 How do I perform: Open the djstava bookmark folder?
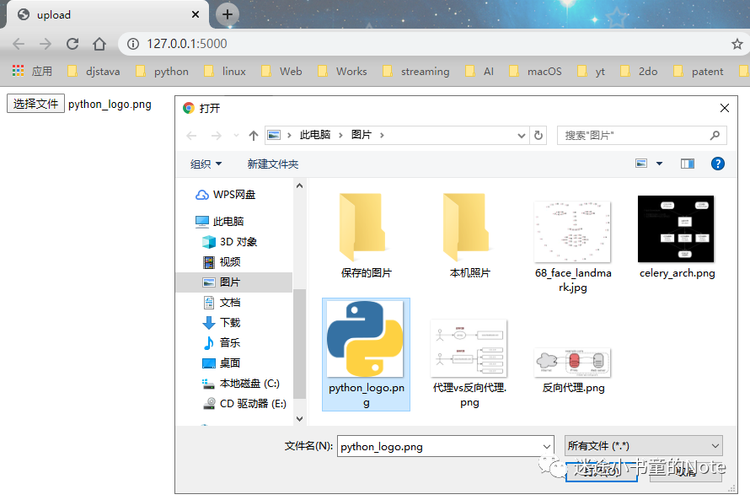(94, 71)
